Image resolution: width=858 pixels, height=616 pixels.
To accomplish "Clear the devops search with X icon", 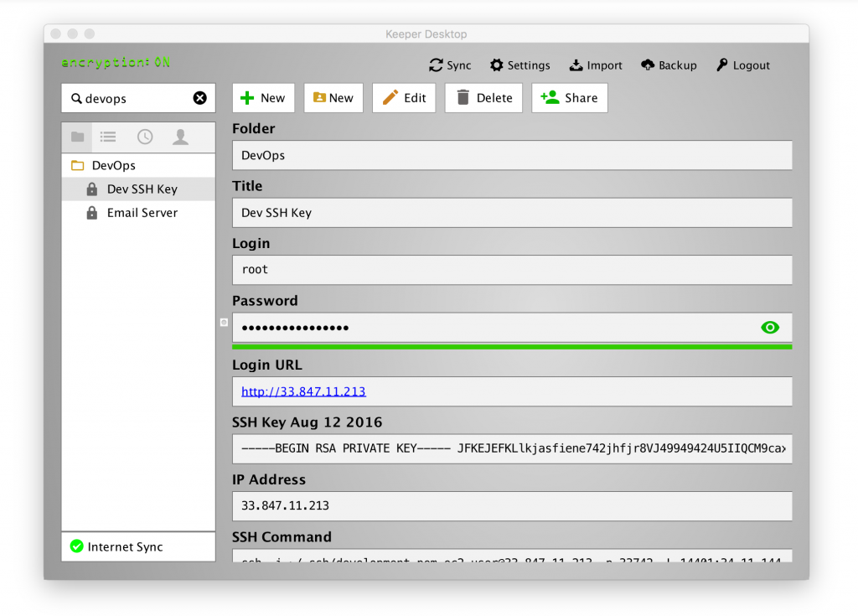I will 200,98.
